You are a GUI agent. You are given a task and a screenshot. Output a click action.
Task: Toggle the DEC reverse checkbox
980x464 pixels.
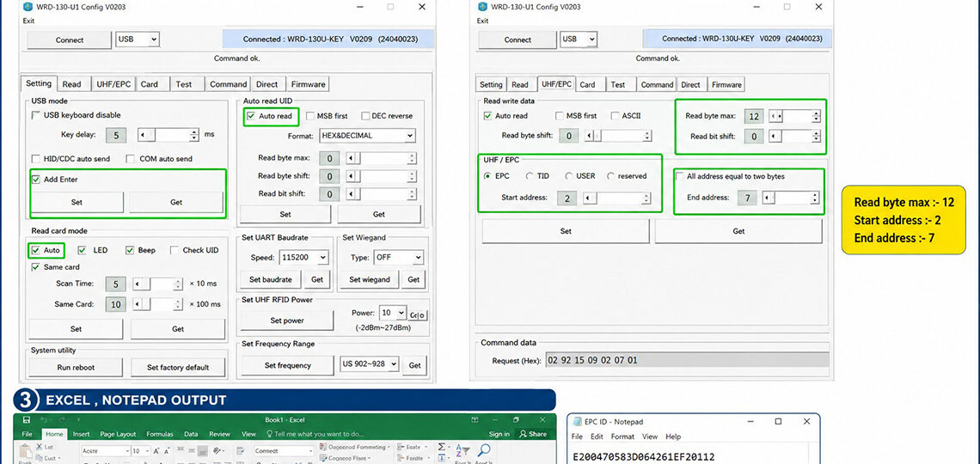click(x=365, y=115)
